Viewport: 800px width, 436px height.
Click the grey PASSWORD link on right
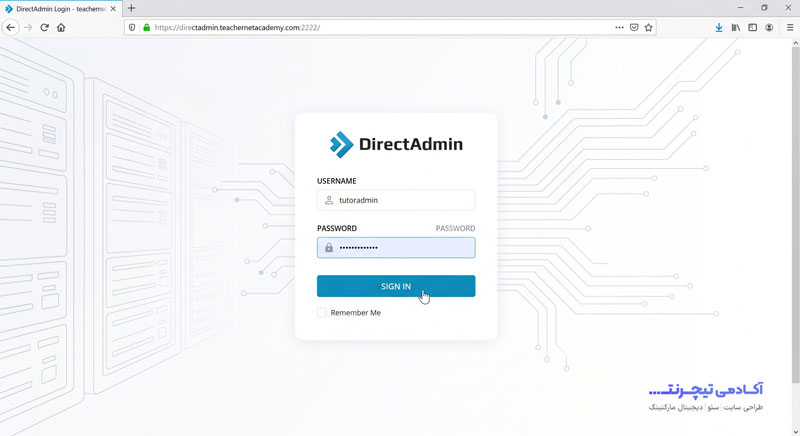point(455,228)
